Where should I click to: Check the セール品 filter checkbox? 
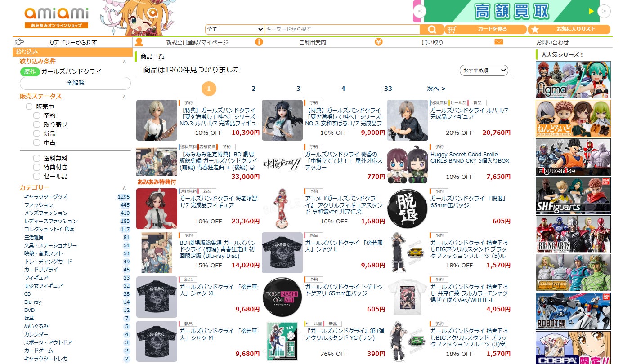click(36, 176)
